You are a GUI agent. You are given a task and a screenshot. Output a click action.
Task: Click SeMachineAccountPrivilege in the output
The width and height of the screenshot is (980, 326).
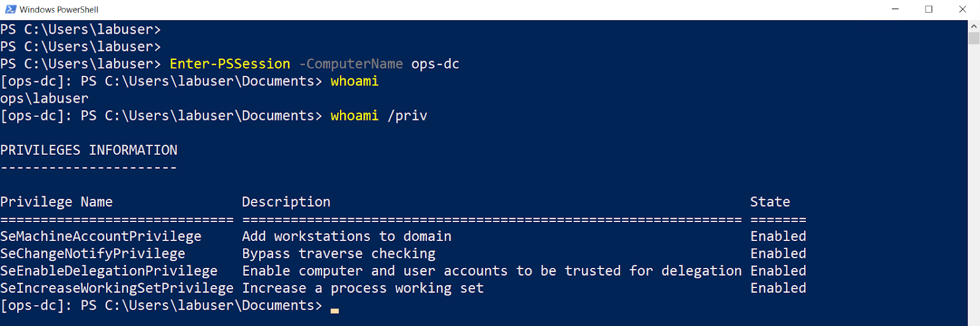(100, 236)
